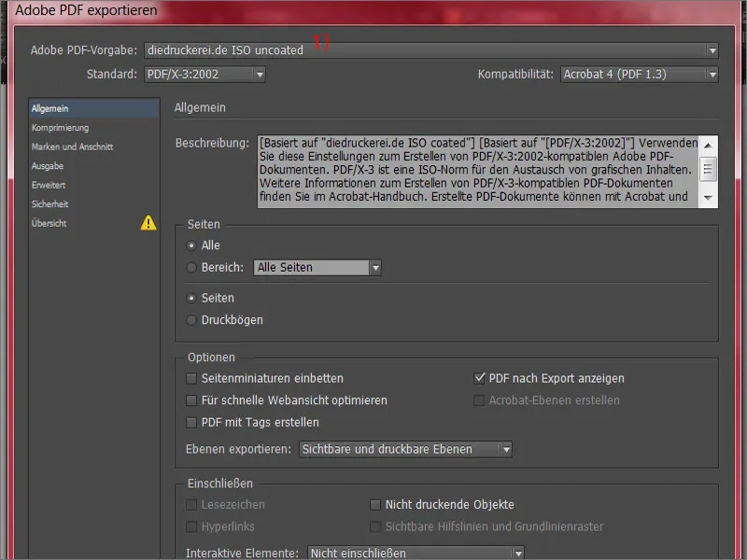
Task: Click the Optionen group label
Action: pos(211,357)
